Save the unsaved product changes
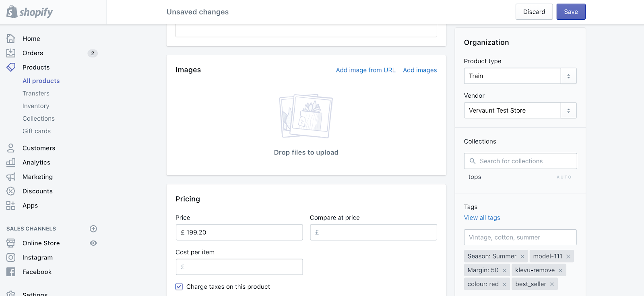The width and height of the screenshot is (644, 296). coord(571,12)
